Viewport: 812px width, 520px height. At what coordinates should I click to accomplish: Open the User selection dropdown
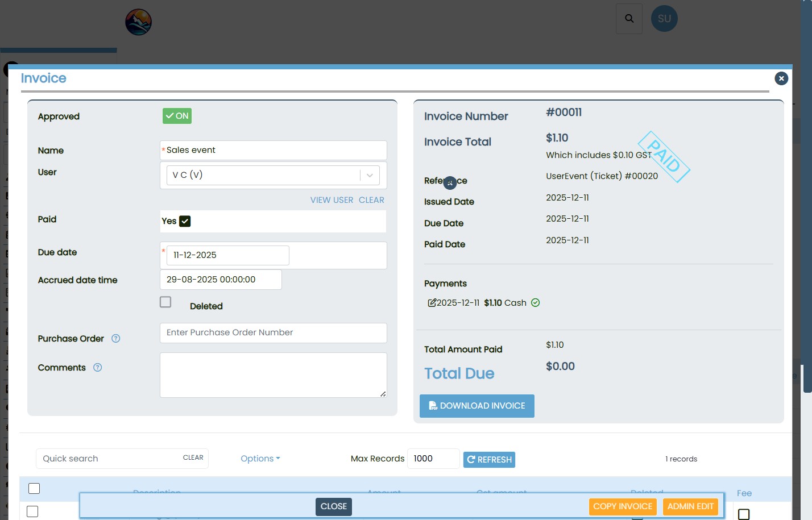coord(369,175)
